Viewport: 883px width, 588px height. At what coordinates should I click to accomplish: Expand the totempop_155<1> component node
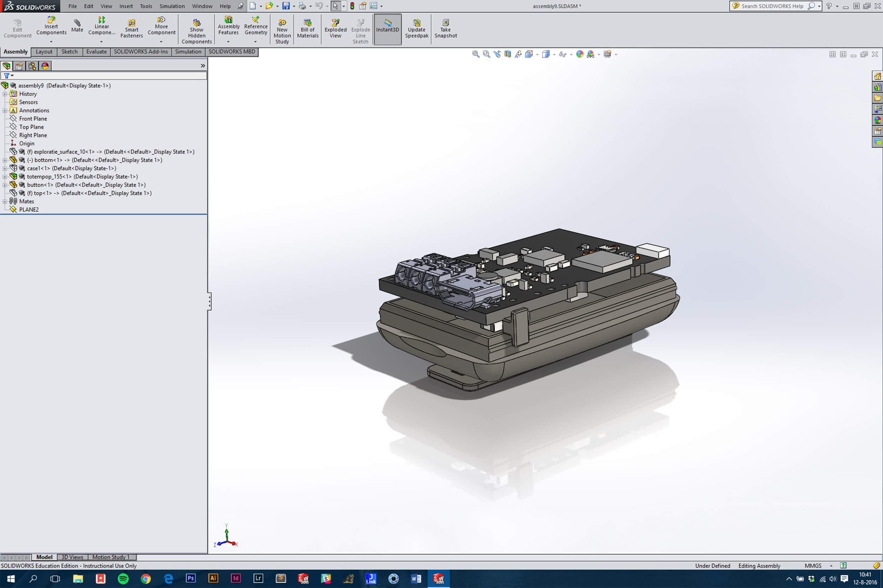click(5, 176)
